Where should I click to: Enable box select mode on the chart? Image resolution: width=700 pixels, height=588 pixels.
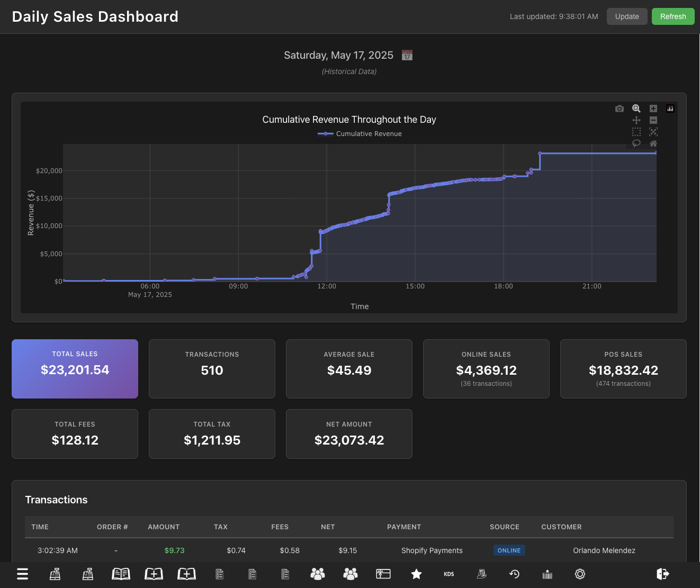click(x=636, y=132)
